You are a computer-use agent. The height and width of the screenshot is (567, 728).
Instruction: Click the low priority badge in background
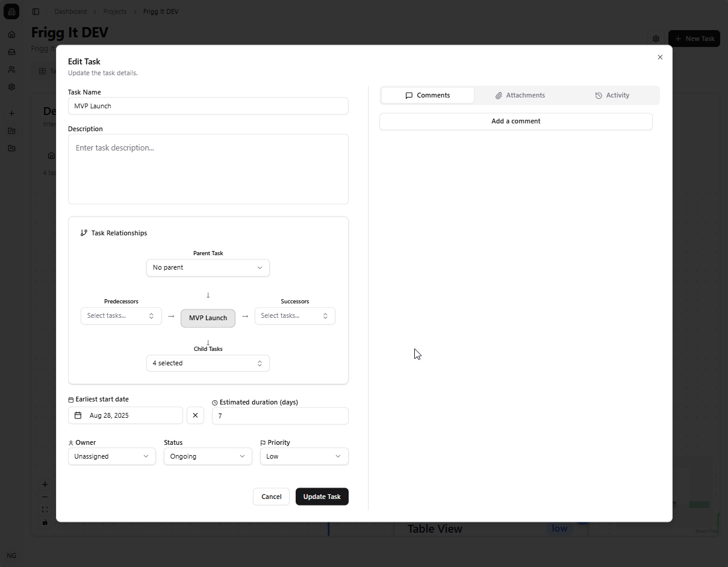(x=559, y=528)
